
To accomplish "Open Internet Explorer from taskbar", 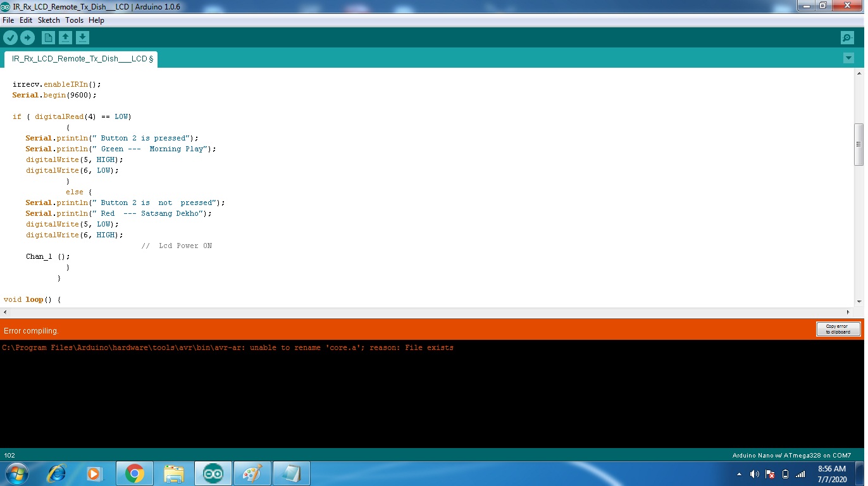I will click(57, 474).
